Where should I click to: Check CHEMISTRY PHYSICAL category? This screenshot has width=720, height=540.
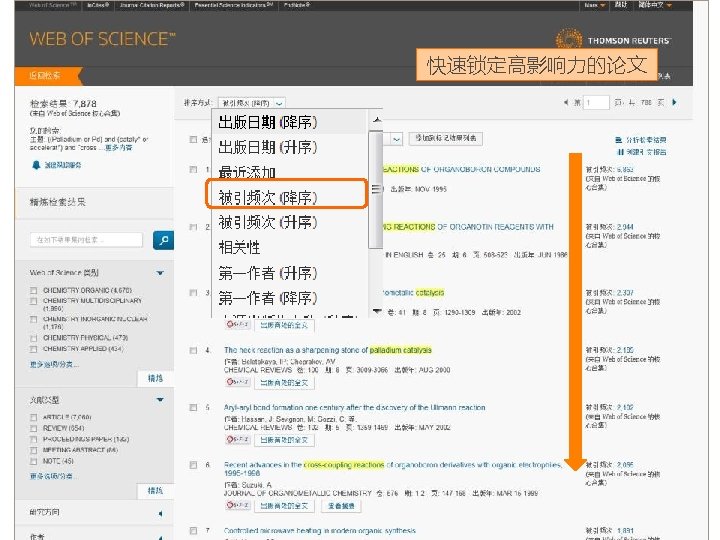coord(33,338)
